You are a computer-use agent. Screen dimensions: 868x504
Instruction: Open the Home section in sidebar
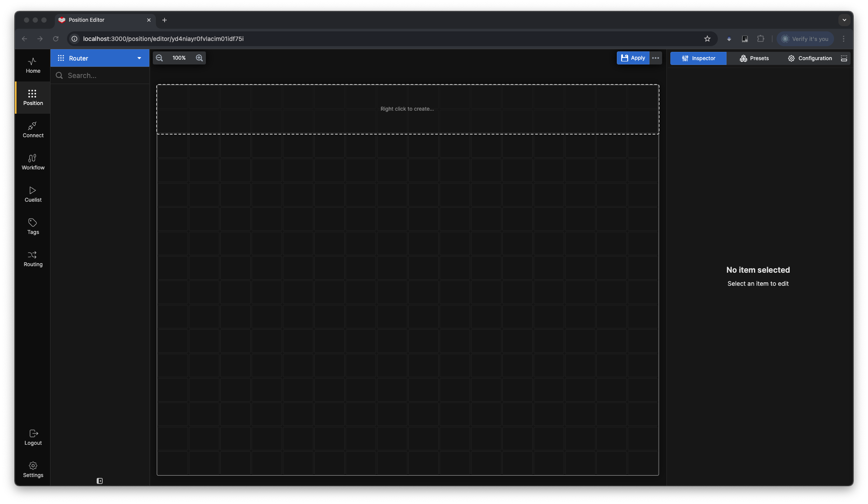tap(33, 65)
